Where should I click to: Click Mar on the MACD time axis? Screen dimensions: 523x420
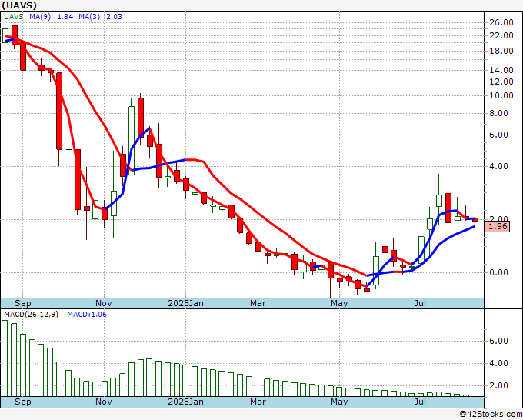tap(258, 402)
